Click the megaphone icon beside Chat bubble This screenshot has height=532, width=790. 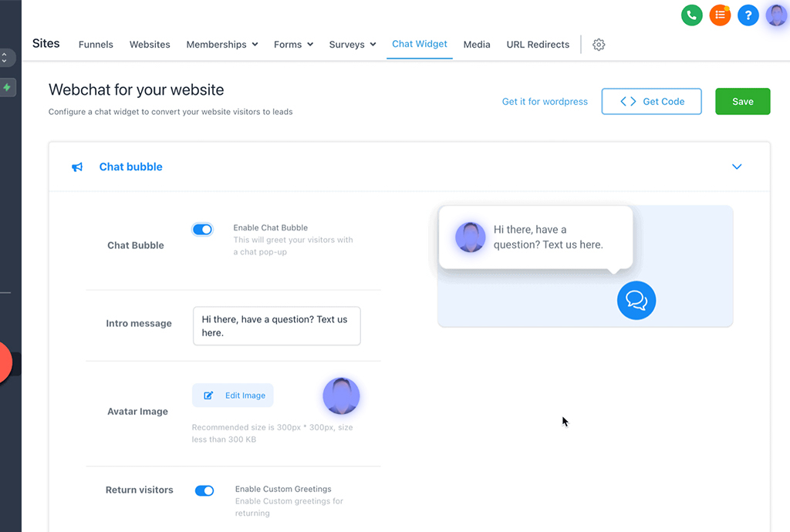(77, 167)
